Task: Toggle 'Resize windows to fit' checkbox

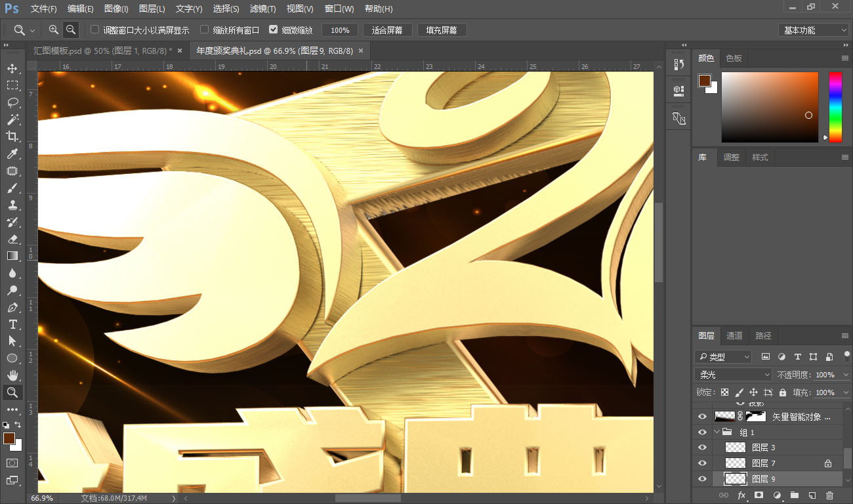Action: pyautogui.click(x=95, y=30)
